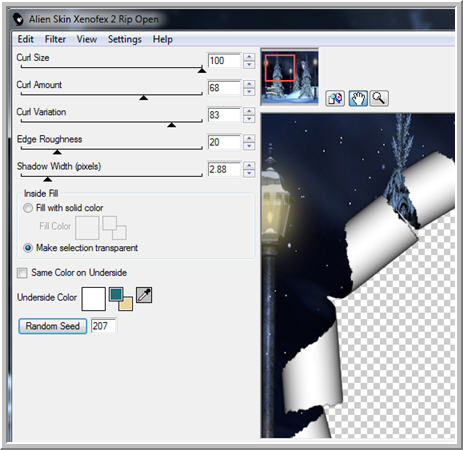Increase Edge Roughness with up arrow
This screenshot has width=463, height=450.
(x=249, y=138)
